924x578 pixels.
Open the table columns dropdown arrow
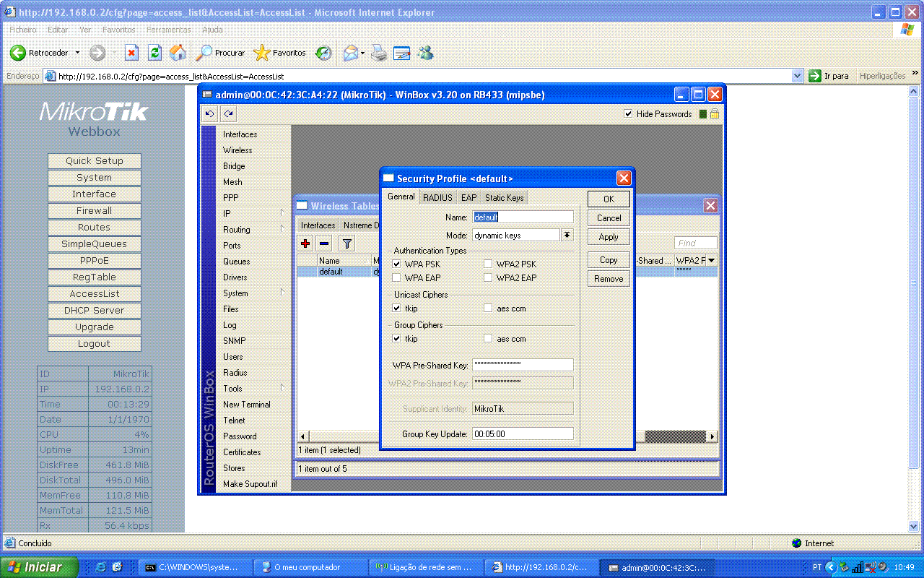[x=712, y=261]
